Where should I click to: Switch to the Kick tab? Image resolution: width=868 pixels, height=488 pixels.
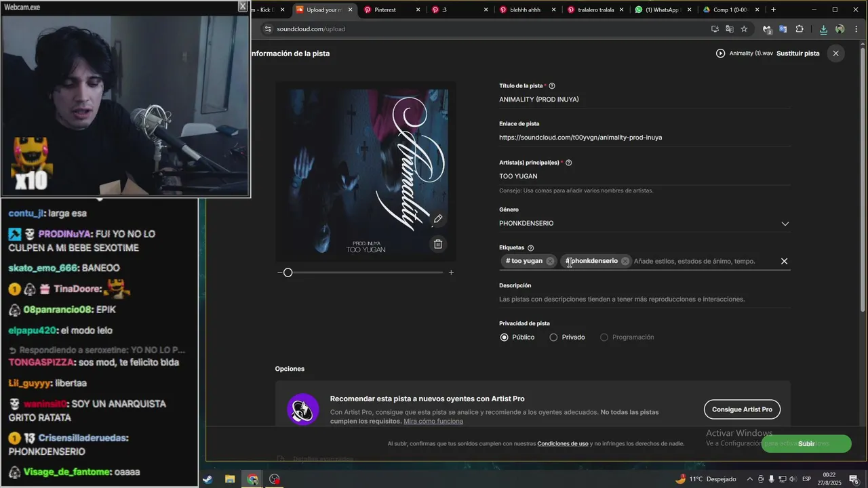coord(269,9)
